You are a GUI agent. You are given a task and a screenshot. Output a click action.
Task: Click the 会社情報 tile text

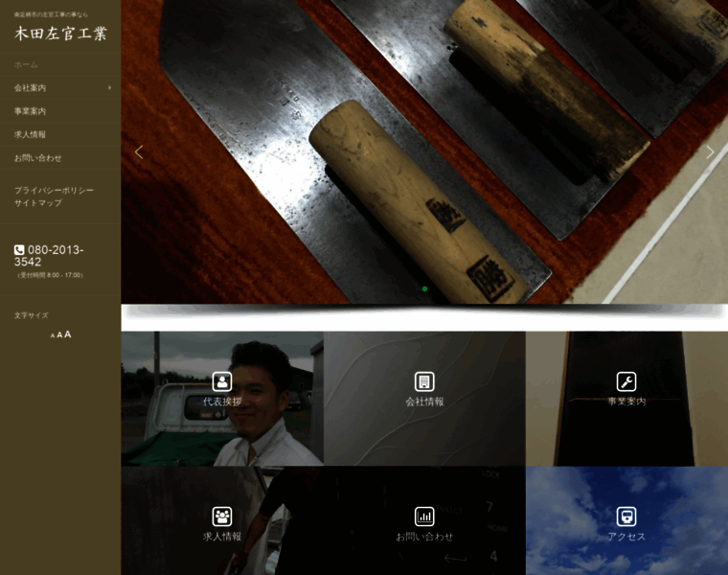pos(424,402)
